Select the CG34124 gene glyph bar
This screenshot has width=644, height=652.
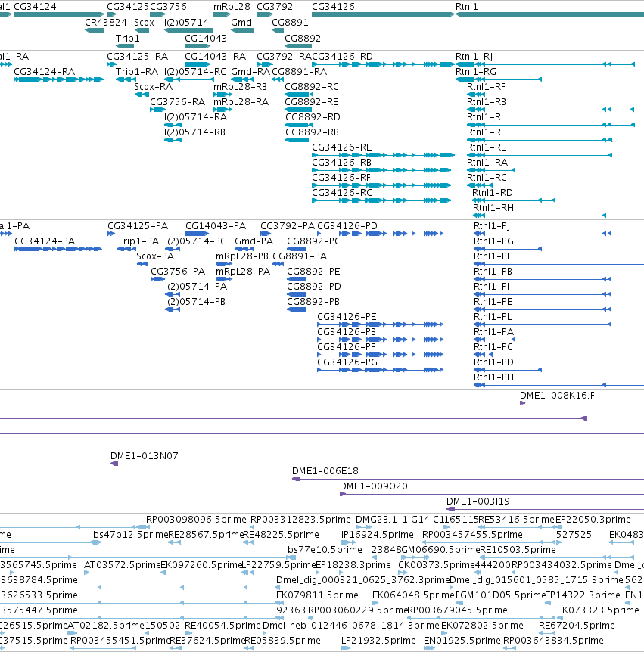click(x=59, y=14)
